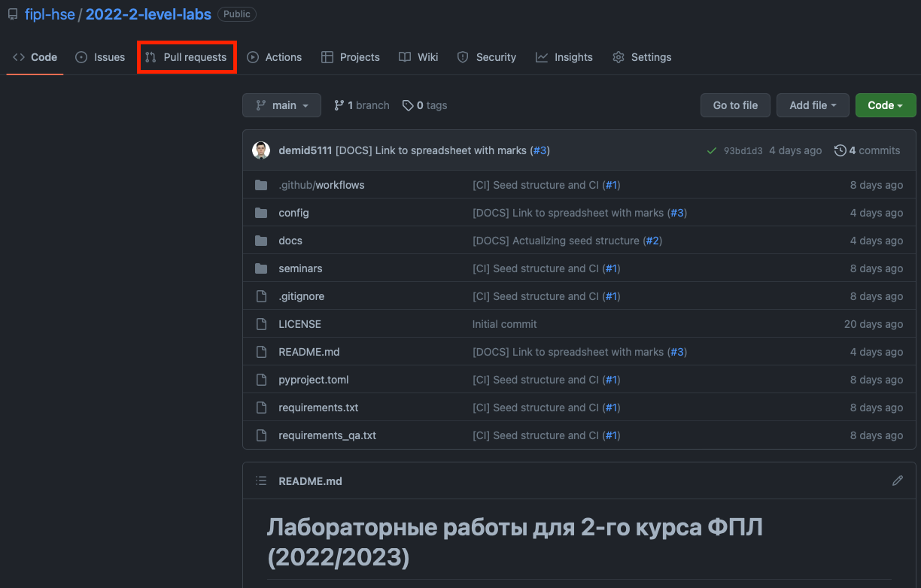Image resolution: width=921 pixels, height=588 pixels.
Task: Select the Insights tab
Action: 564,57
